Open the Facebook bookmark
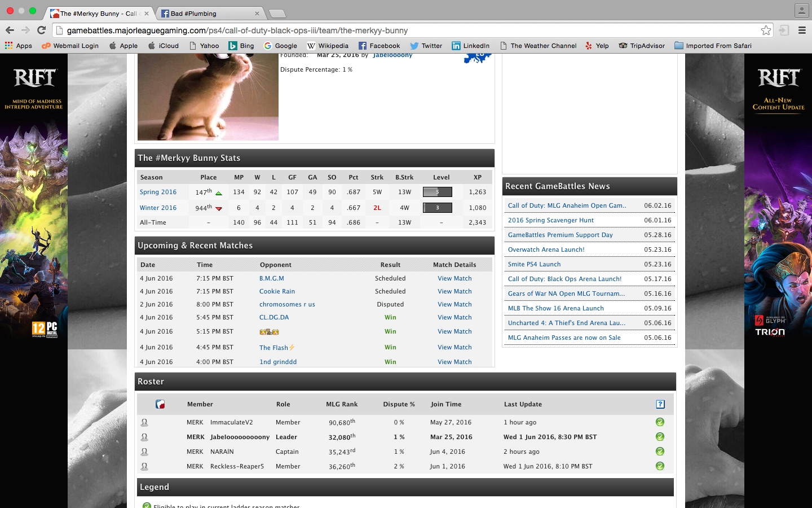812x508 pixels. tap(379, 46)
